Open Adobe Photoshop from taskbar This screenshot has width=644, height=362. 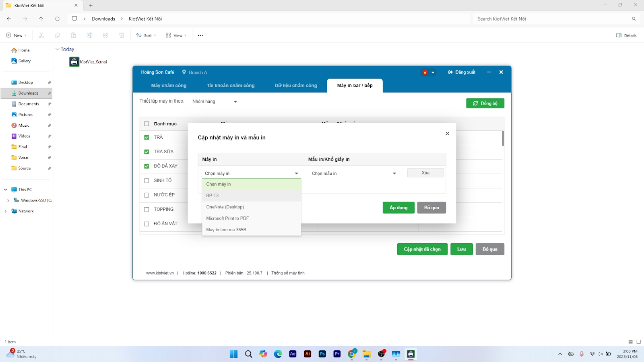click(x=322, y=354)
